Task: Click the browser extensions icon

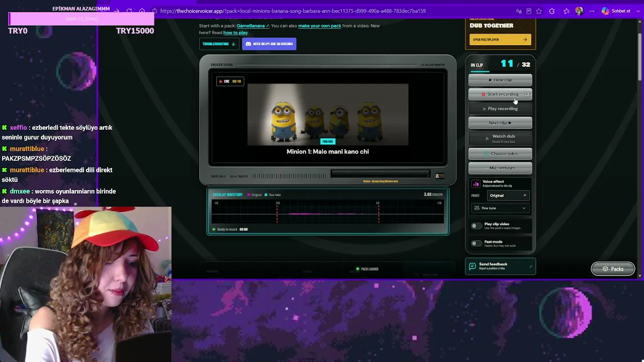Action: 552,11
